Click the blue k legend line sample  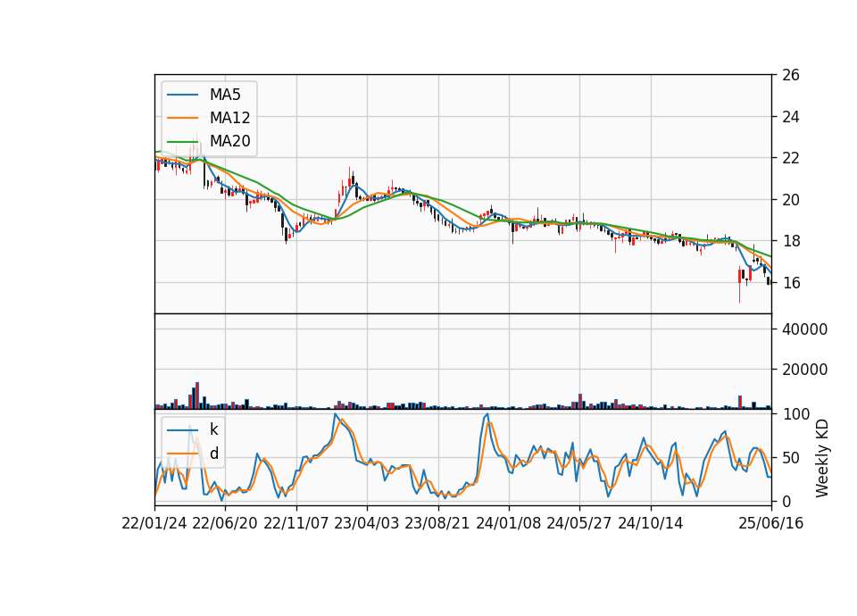click(182, 430)
